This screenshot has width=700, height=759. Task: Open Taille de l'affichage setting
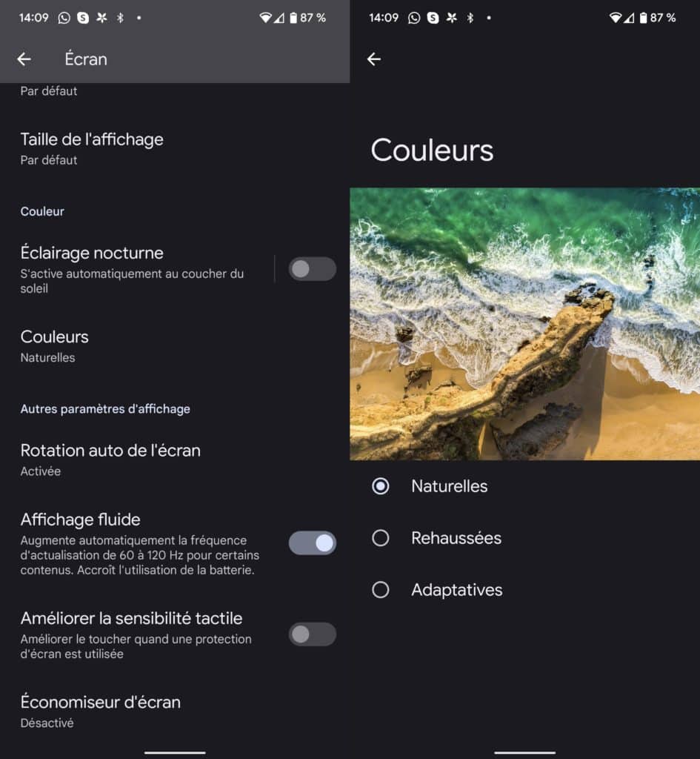[x=175, y=148]
